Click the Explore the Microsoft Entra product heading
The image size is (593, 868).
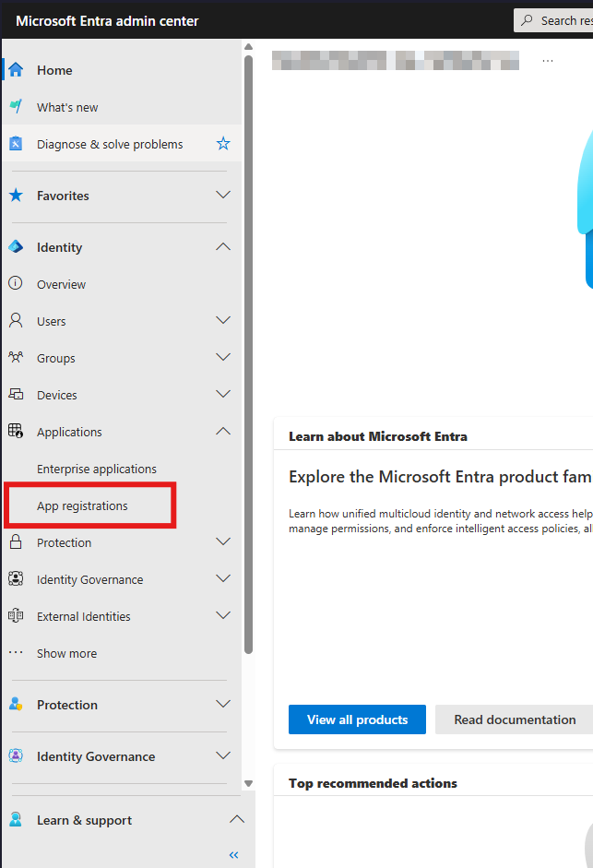point(440,477)
